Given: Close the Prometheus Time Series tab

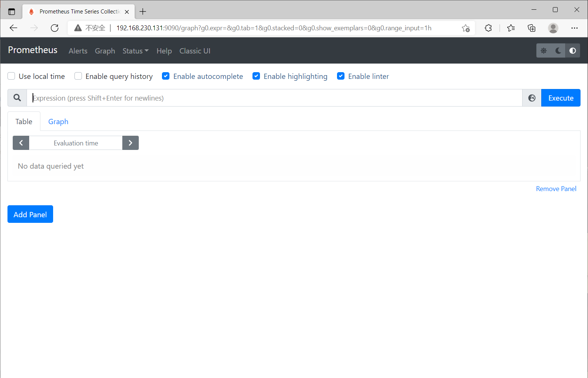Looking at the screenshot, I should tap(127, 12).
